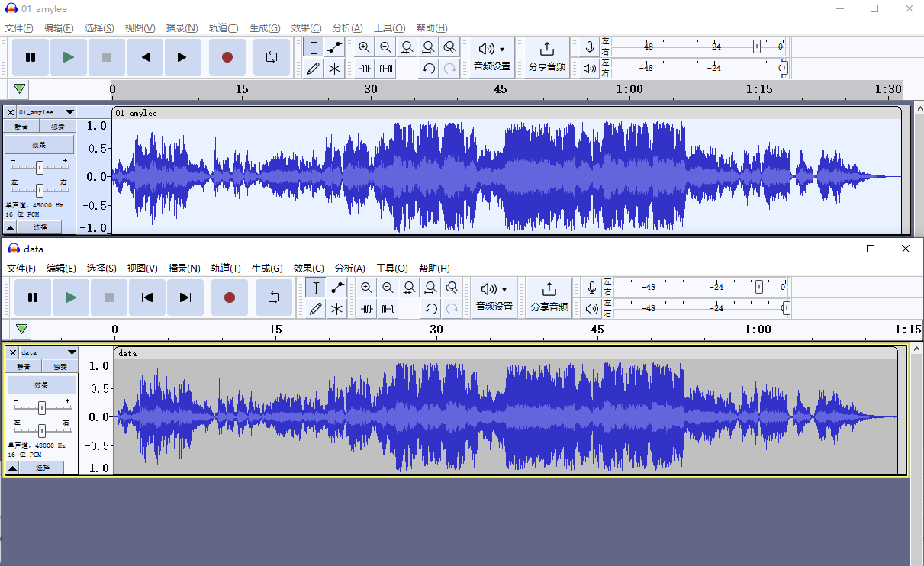
Task: Start recording in 01_amylee window
Action: (227, 57)
